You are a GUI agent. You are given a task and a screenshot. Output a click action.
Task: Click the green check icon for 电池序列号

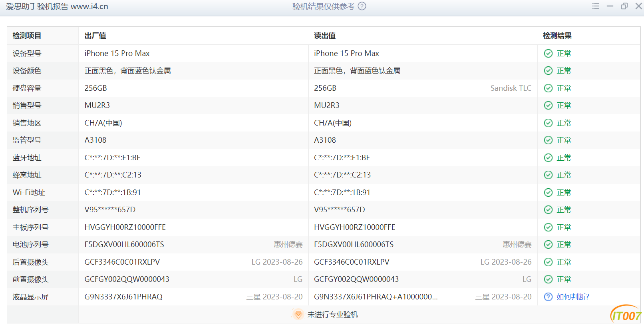(549, 245)
